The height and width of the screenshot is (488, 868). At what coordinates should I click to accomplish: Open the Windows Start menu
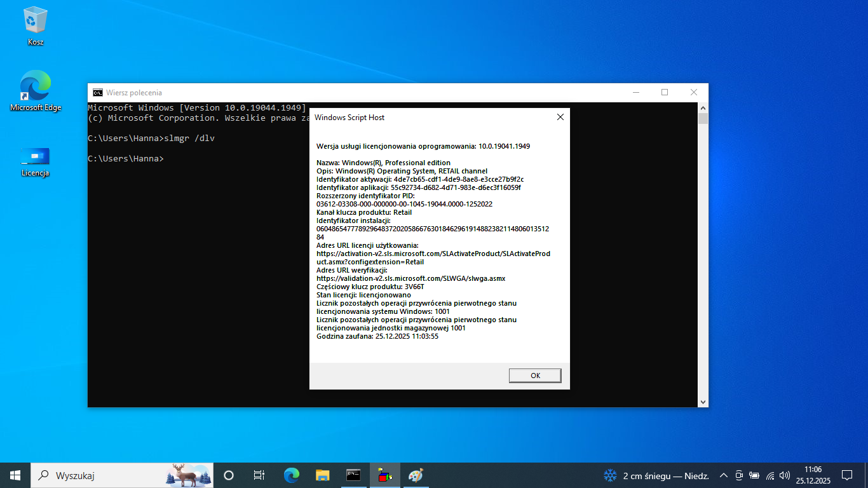[x=15, y=475]
